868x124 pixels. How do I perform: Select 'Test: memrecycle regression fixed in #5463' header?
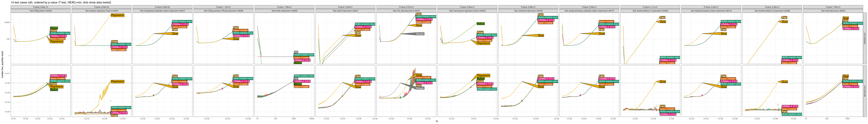point(467,11)
